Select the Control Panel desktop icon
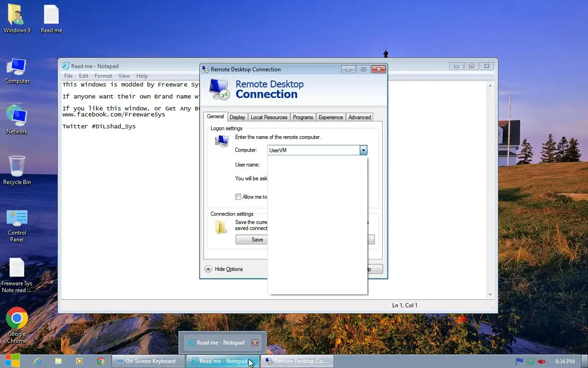The height and width of the screenshot is (368, 588). (17, 225)
